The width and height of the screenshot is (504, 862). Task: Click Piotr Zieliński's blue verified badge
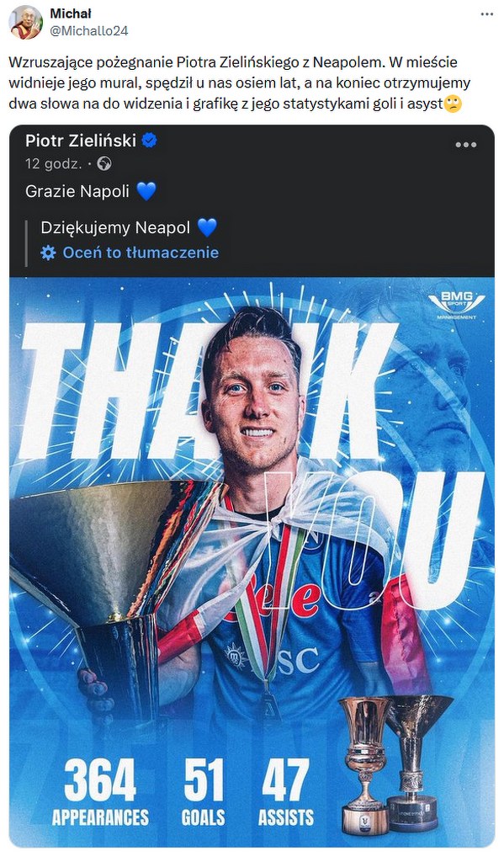[150, 141]
